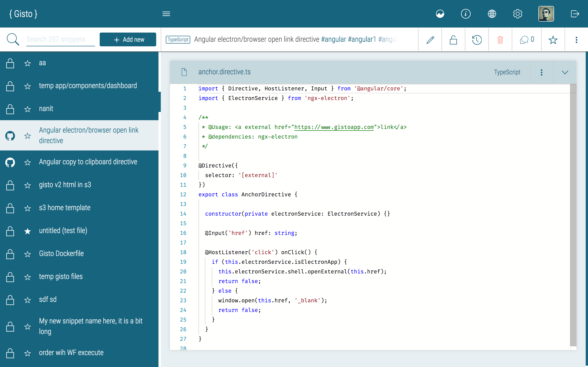588x367 pixels.
Task: Open file options three-dot menu
Action: tap(541, 72)
